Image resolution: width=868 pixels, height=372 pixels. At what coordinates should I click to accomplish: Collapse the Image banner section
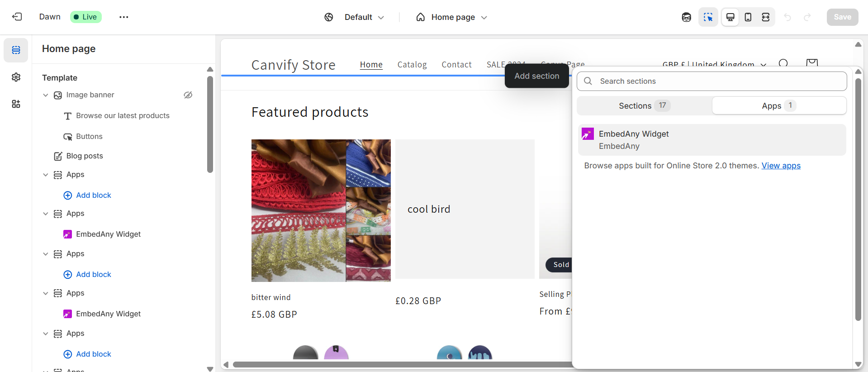[46, 95]
